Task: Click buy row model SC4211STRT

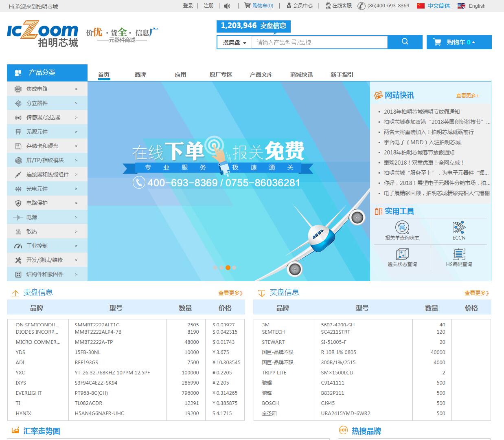Action: (335, 332)
